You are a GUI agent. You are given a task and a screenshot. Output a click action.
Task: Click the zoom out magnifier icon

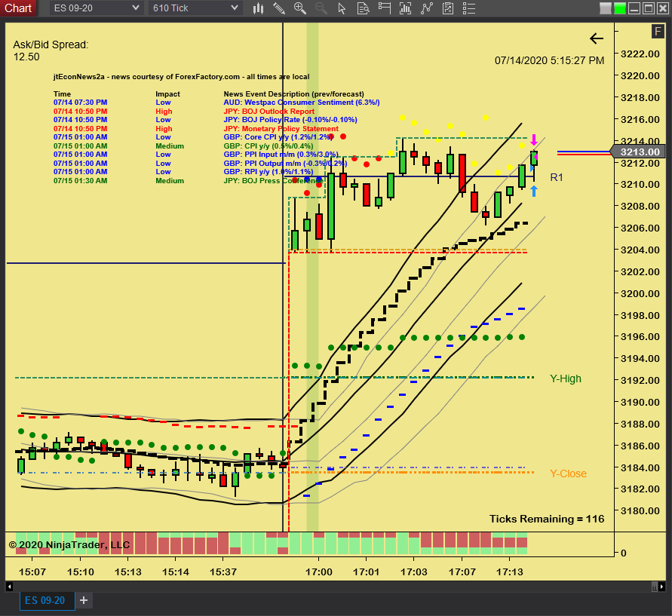[321, 8]
